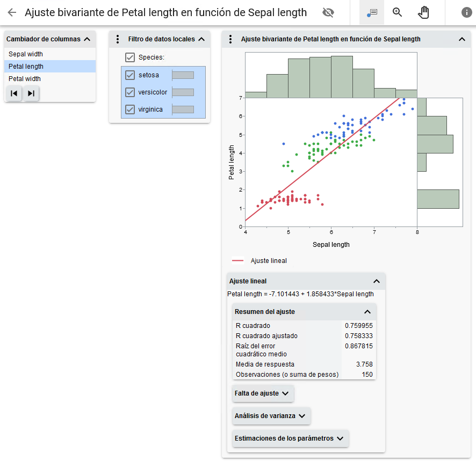Select the data tooltip tool icon
Viewport: 476px width, 461px height.
tap(372, 12)
